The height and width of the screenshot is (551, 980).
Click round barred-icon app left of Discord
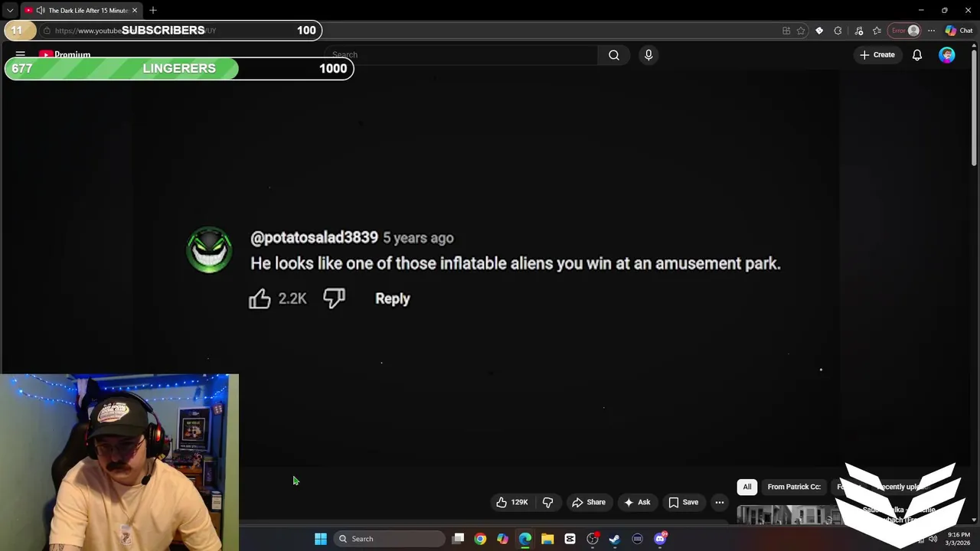pos(637,539)
